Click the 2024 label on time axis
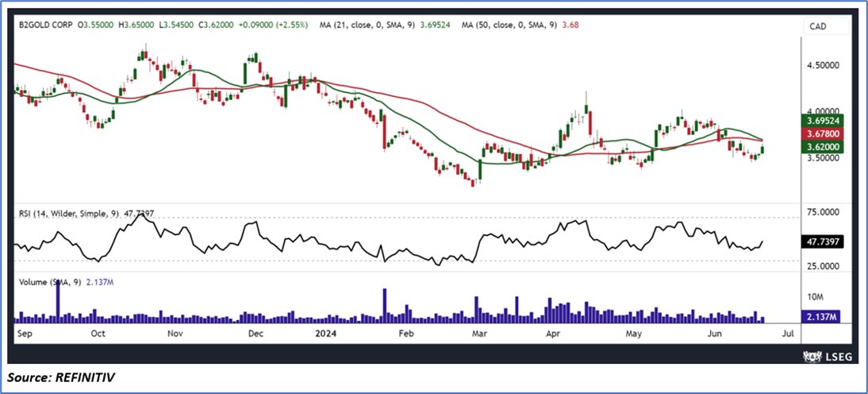 click(325, 334)
